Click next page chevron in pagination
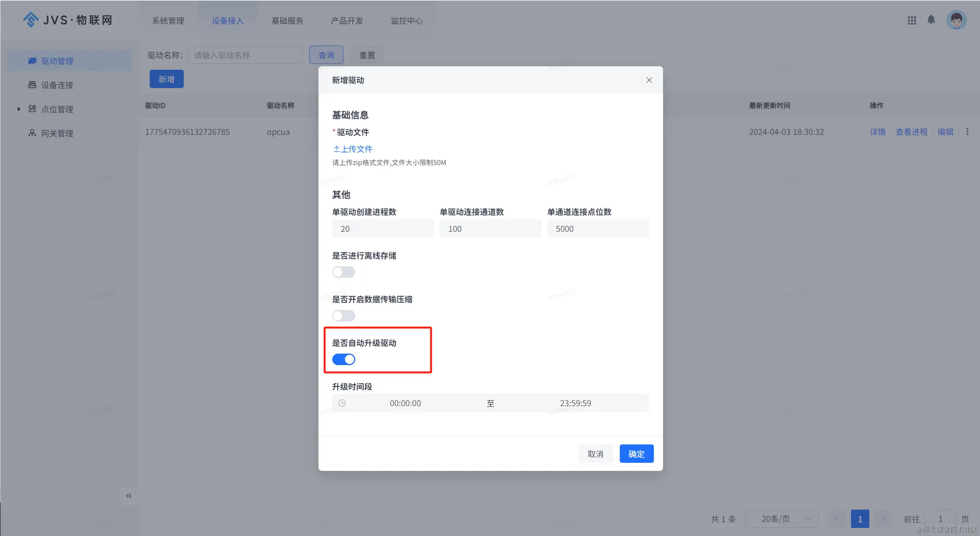This screenshot has height=536, width=980. click(883, 519)
